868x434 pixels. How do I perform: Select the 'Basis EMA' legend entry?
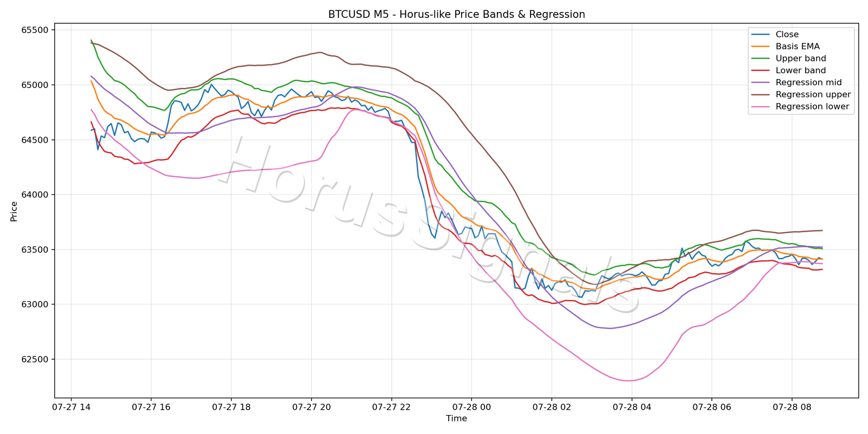(x=786, y=47)
